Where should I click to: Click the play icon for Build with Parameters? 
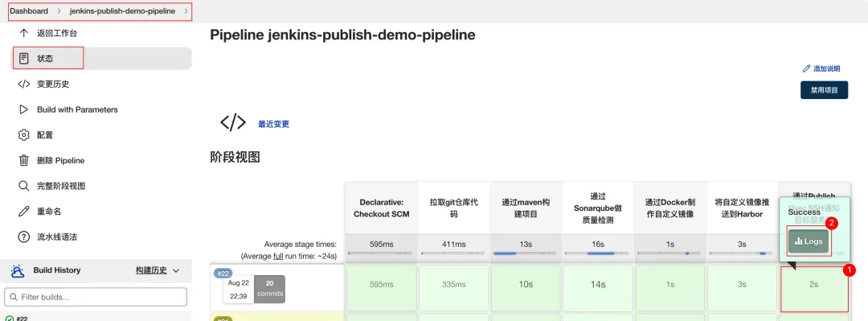(24, 109)
